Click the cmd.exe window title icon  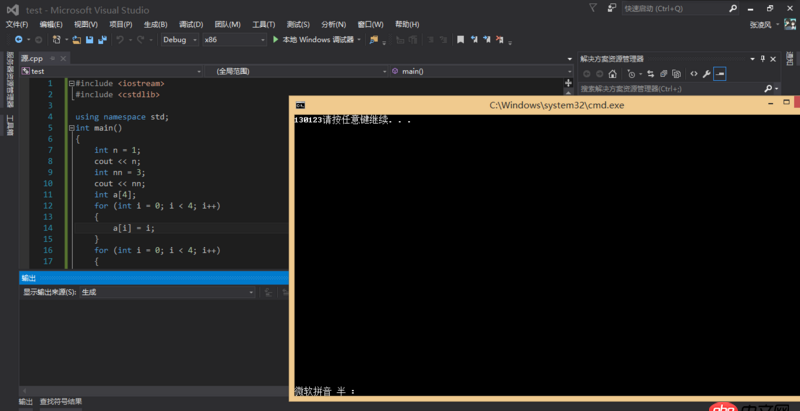tap(301, 105)
